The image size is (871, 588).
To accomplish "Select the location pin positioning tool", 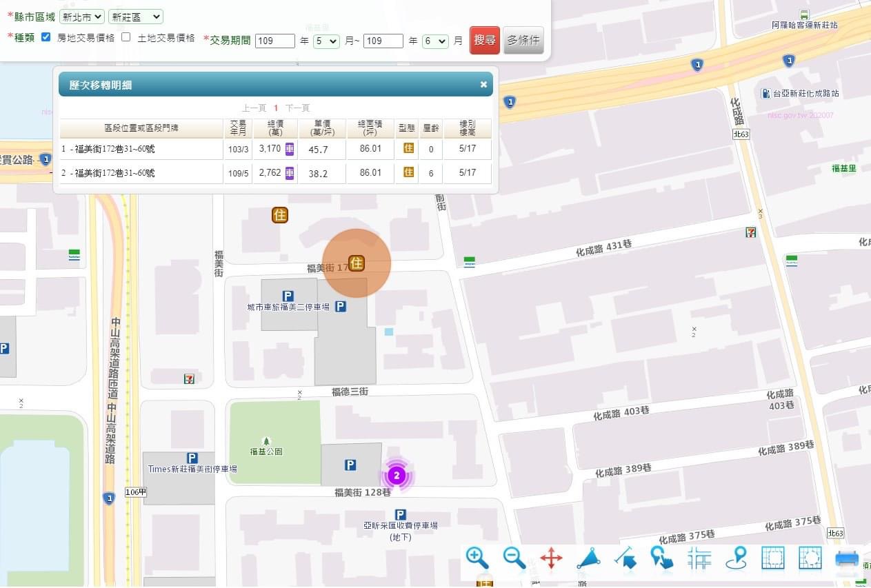I will coord(736,558).
